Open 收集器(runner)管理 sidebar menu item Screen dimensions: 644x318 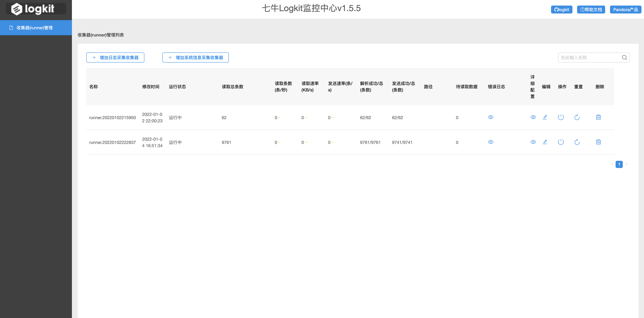35,28
